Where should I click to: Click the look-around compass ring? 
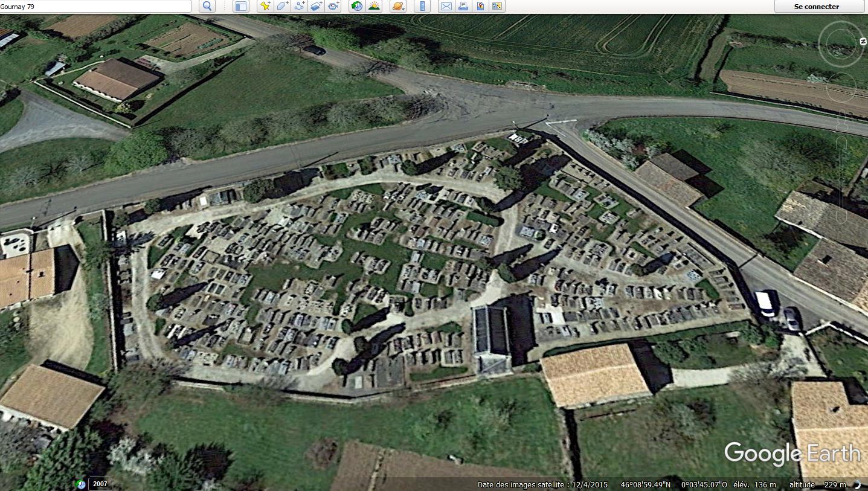click(x=841, y=43)
